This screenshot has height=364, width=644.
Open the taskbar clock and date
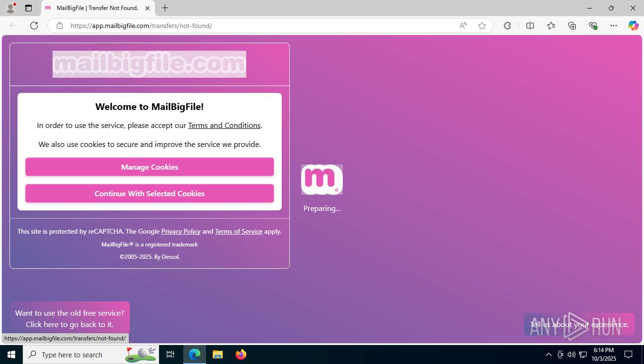603,355
